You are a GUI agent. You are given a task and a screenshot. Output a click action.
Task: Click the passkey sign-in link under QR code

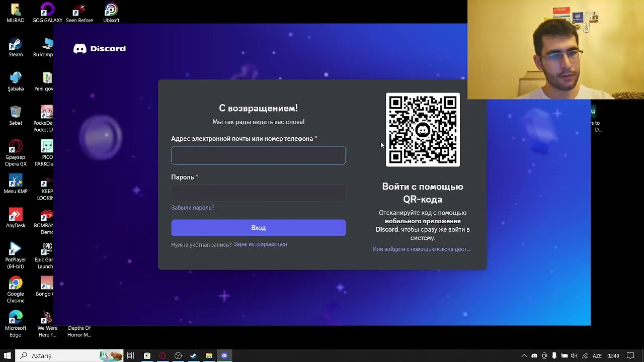pyautogui.click(x=422, y=249)
